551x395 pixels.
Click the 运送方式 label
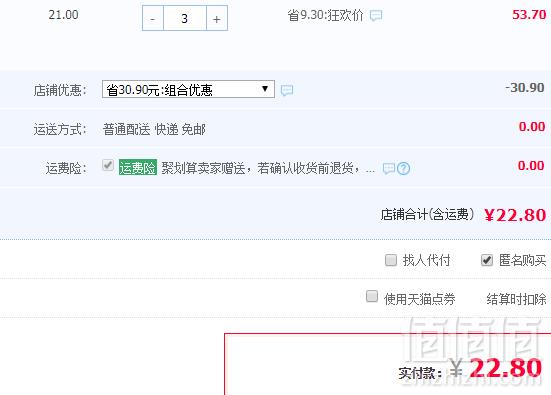click(x=60, y=129)
